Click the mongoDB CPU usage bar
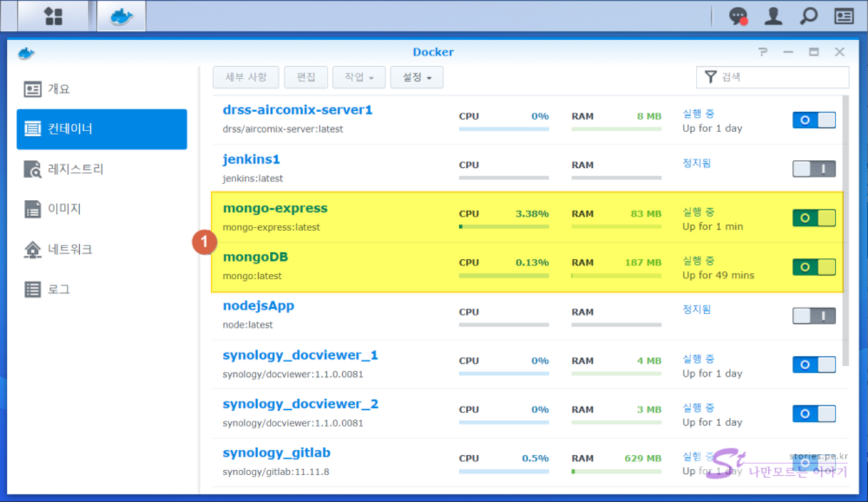 [x=504, y=276]
